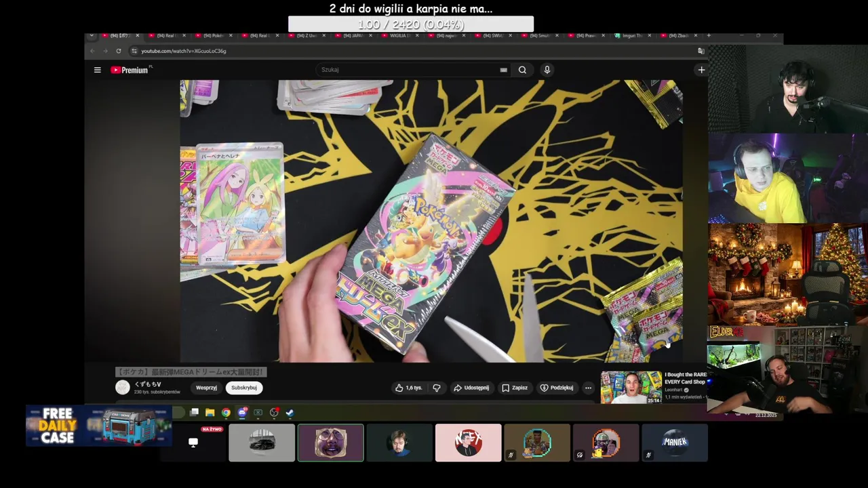The width and height of the screenshot is (868, 488).
Task: Open more actions three-dot menu
Action: (588, 388)
